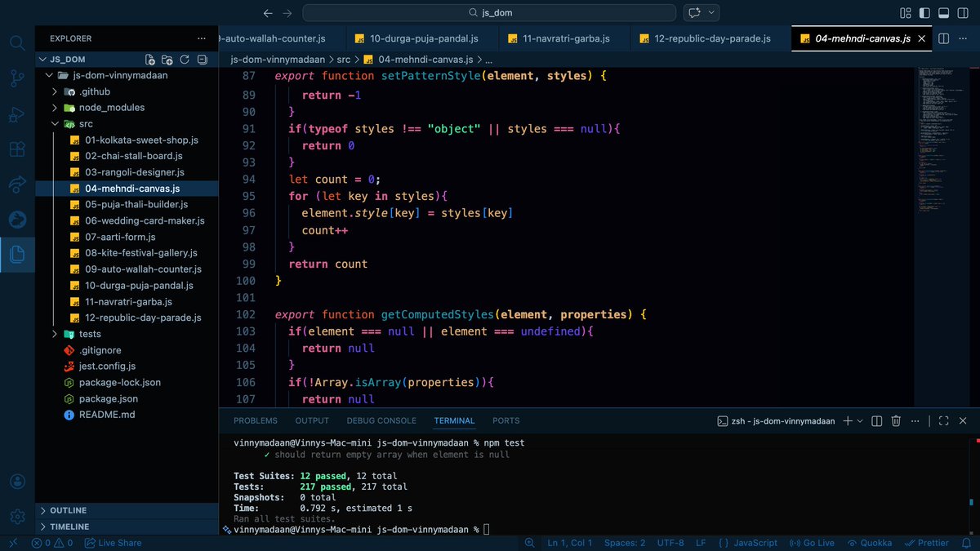Open remote window indicator in status bar

13,543
